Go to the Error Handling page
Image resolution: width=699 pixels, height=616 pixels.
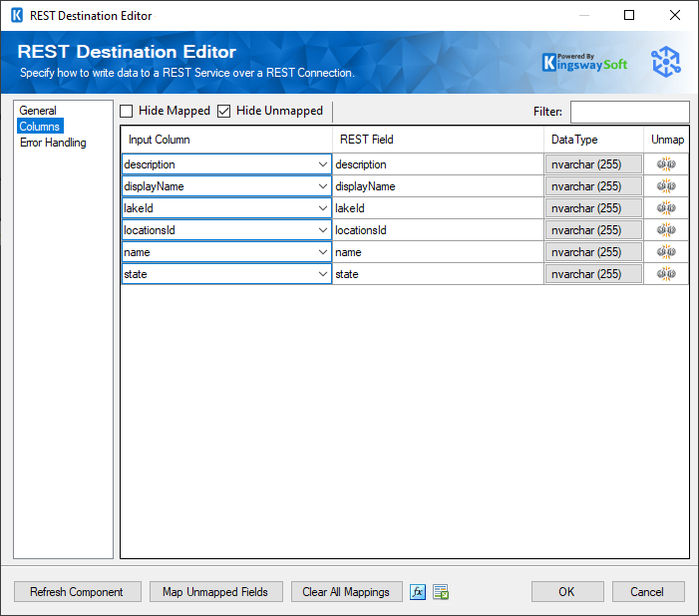click(x=53, y=143)
